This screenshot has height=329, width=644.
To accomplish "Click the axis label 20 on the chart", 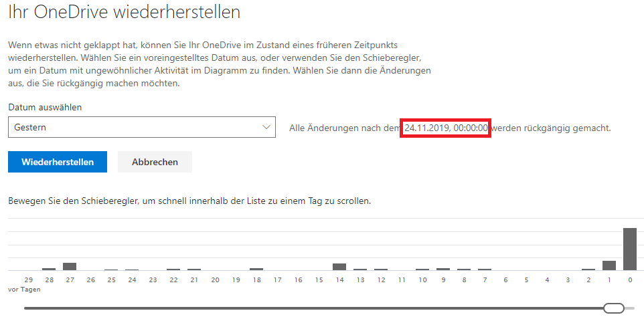I will click(x=215, y=280).
